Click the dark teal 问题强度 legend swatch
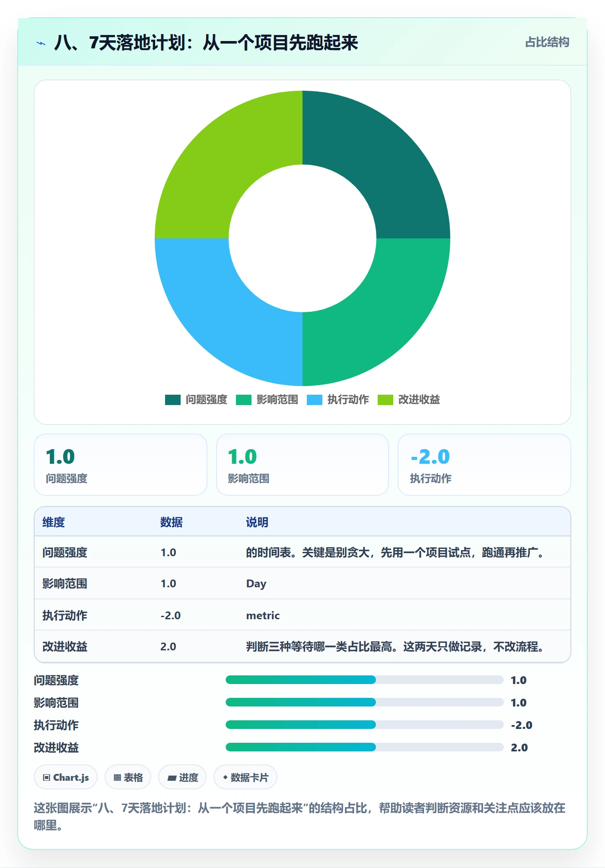 pos(172,400)
